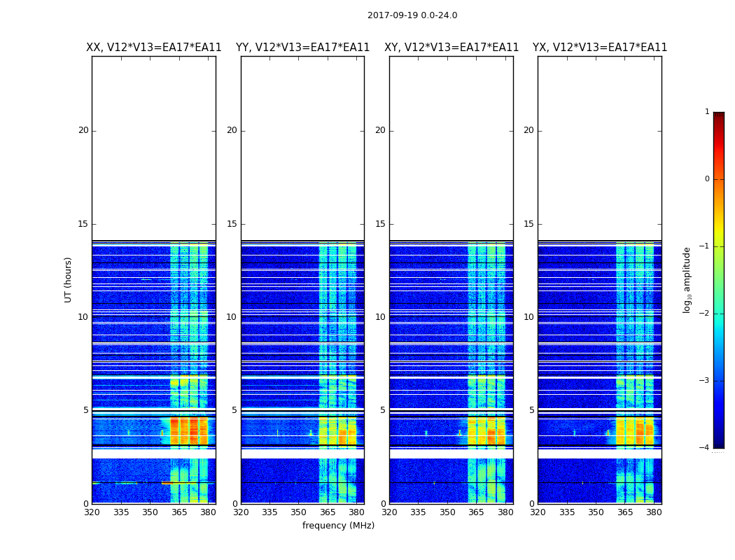The width and height of the screenshot is (735, 560).
Task: Click the green middle of the colorbar
Action: (x=719, y=280)
